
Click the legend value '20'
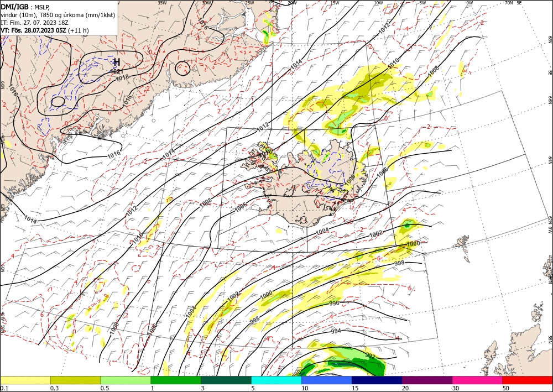click(x=405, y=388)
